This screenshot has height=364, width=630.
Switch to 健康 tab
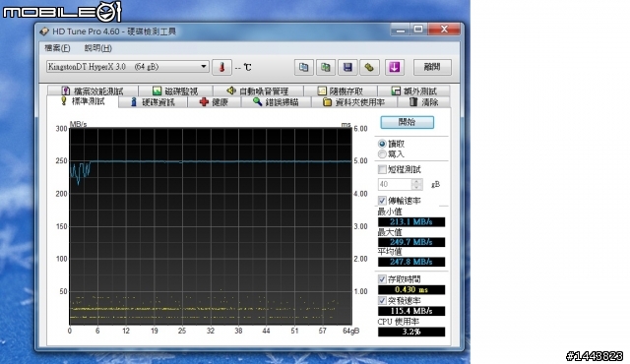pyautogui.click(x=215, y=102)
